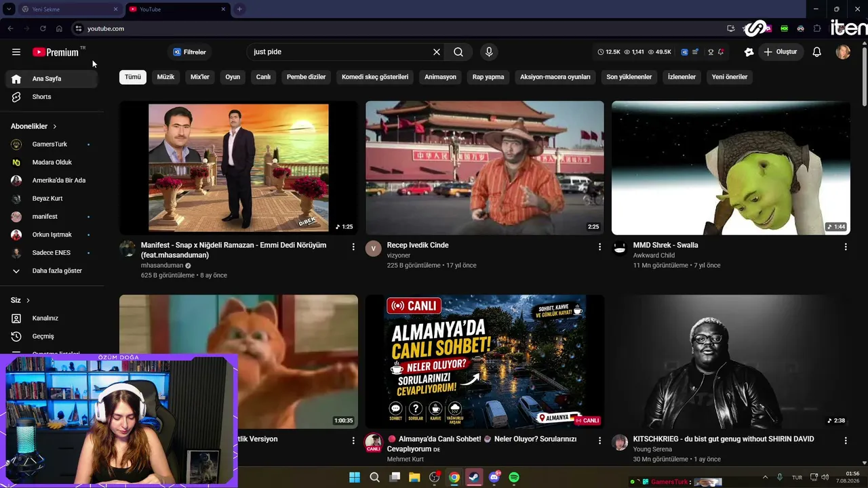This screenshot has width=868, height=488.
Task: Reload the page with the browser refresh icon
Action: point(43,28)
